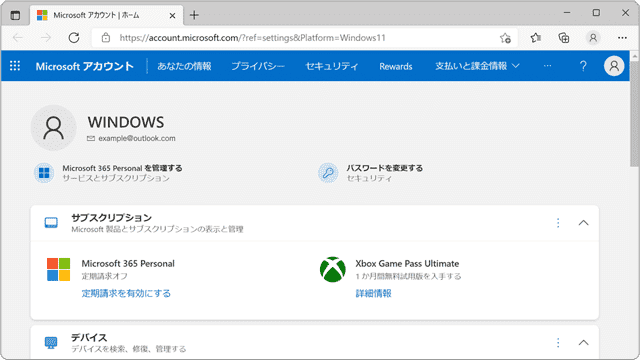
Task: Open more options for デバイス card
Action: coord(558,342)
